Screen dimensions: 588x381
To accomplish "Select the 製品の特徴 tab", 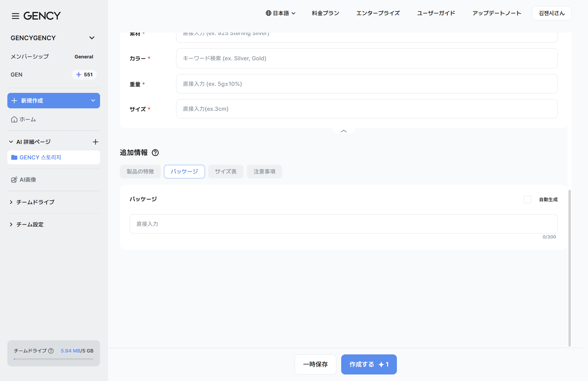I will (140, 172).
